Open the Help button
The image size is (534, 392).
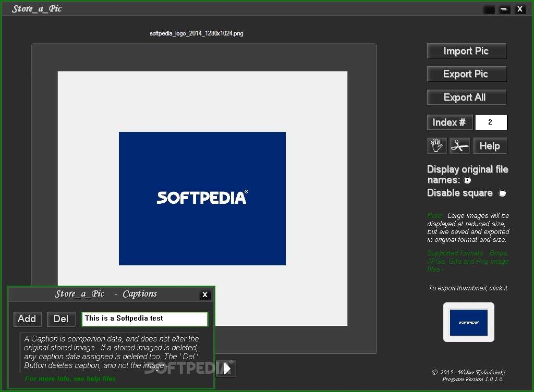[x=490, y=145]
